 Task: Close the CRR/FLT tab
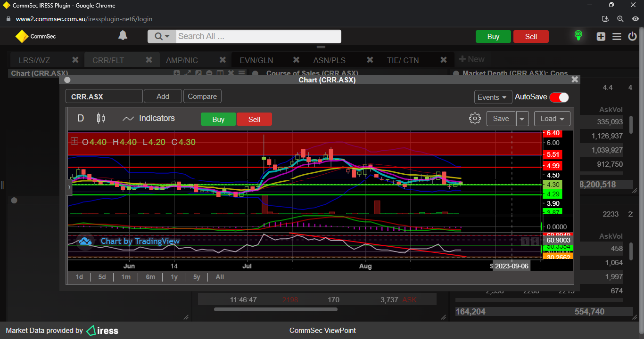coord(149,60)
